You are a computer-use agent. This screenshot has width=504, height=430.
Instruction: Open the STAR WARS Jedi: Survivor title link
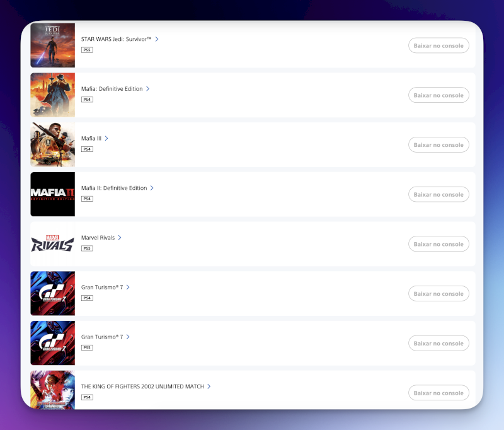tap(116, 39)
